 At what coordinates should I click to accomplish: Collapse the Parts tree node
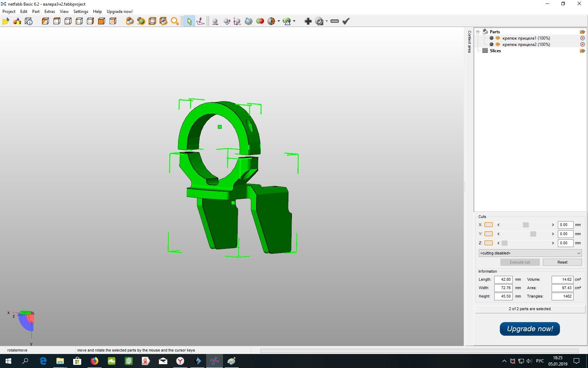click(x=477, y=32)
